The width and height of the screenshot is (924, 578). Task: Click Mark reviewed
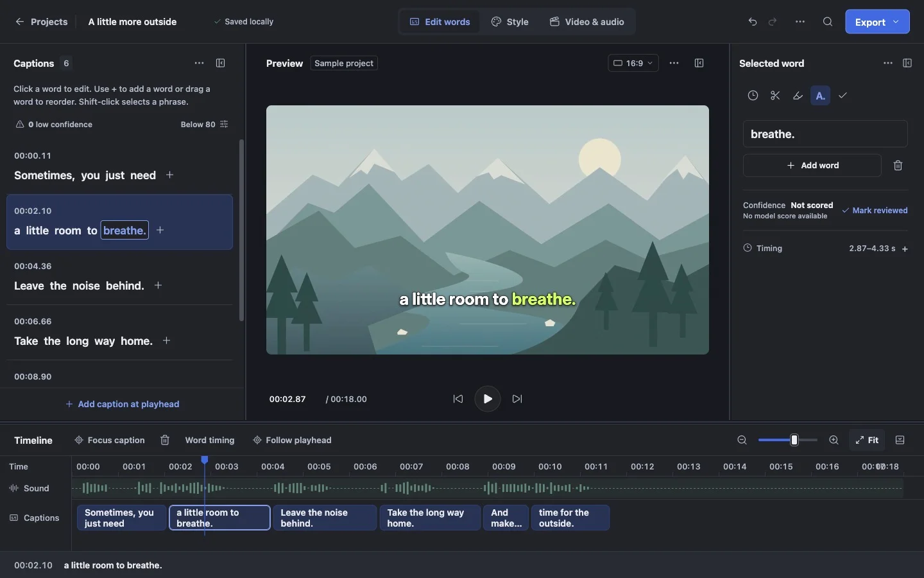(x=875, y=211)
